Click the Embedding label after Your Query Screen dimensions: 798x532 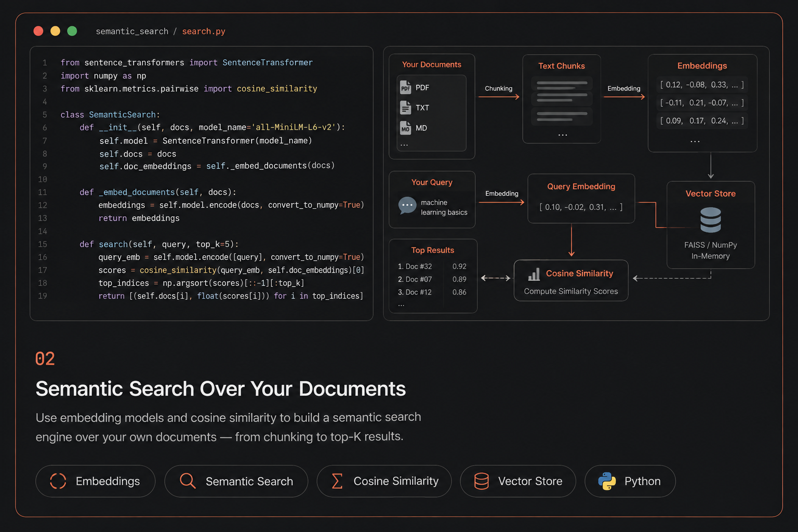coord(502,194)
